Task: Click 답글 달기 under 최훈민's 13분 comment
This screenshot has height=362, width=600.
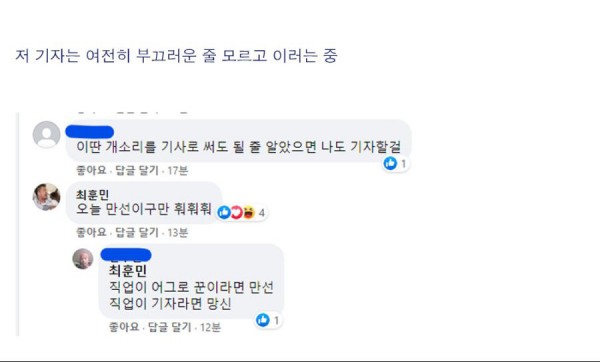Action: (x=137, y=232)
